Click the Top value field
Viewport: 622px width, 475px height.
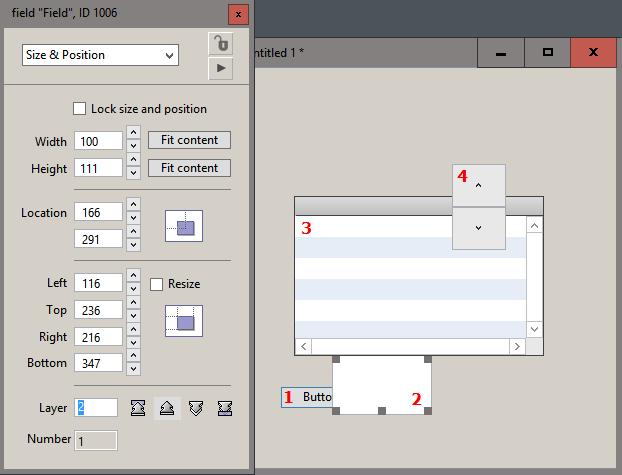[97, 311]
